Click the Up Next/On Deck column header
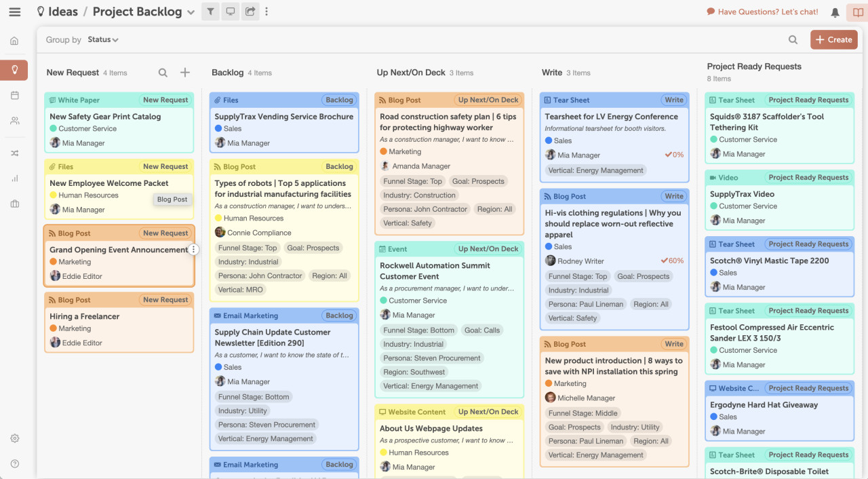 (x=411, y=73)
